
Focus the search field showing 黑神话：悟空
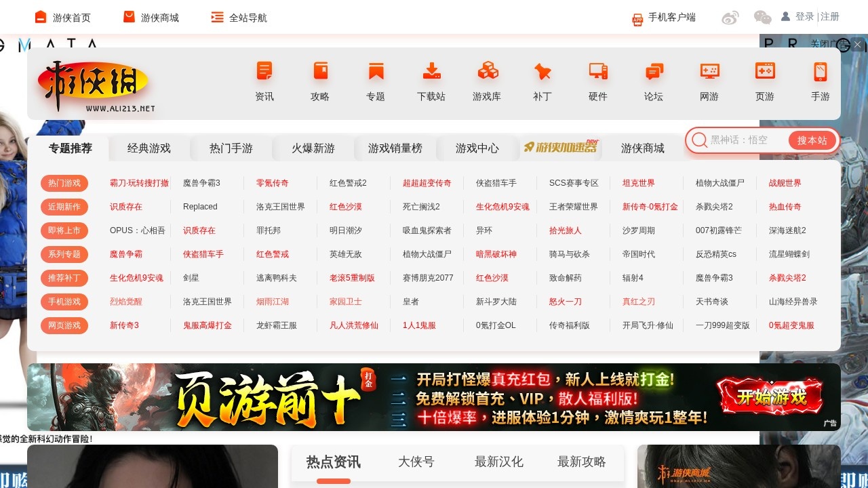click(747, 140)
